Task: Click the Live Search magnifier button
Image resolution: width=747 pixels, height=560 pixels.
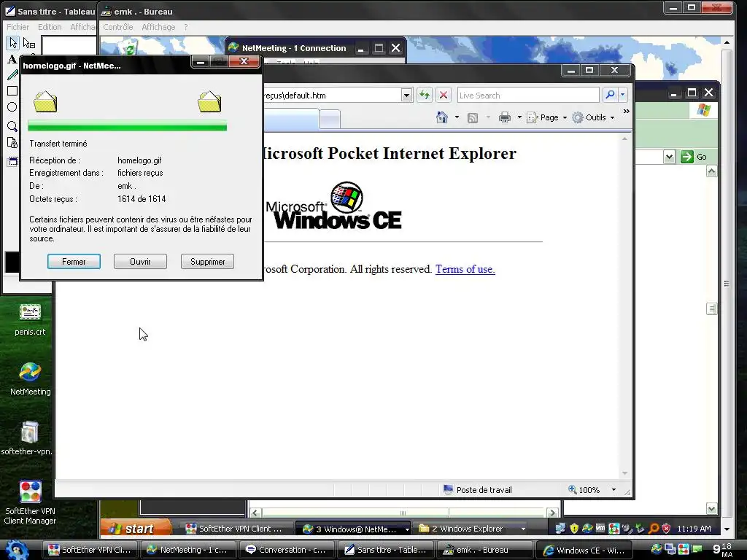Action: [x=610, y=96]
